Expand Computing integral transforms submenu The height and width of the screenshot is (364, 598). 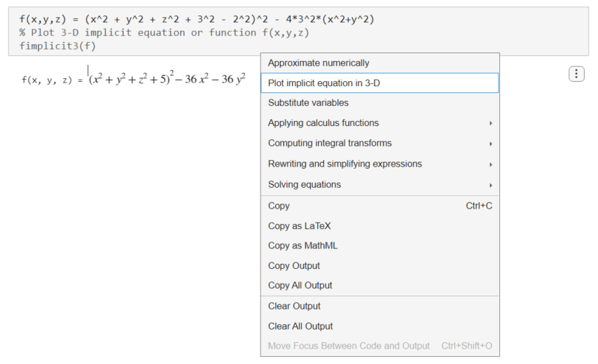click(330, 143)
